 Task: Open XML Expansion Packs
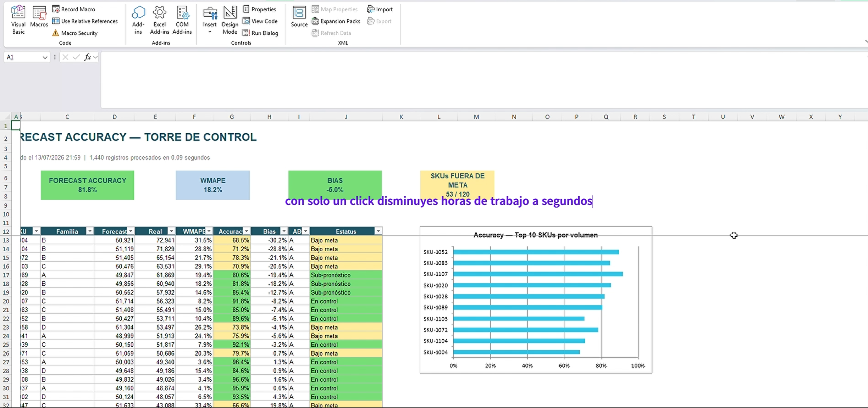(336, 21)
